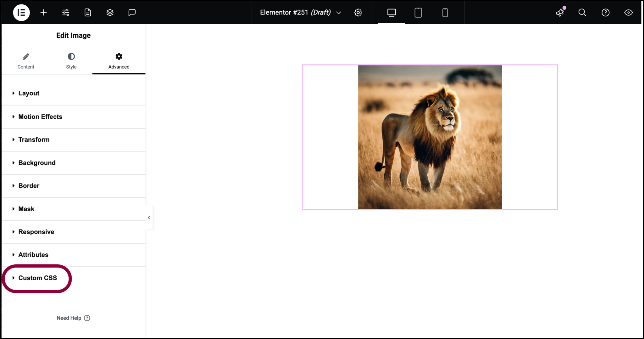Open the Structure navigator panel

(x=110, y=13)
